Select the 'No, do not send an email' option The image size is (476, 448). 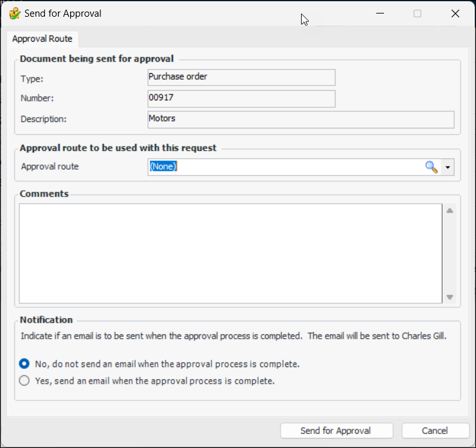click(24, 364)
